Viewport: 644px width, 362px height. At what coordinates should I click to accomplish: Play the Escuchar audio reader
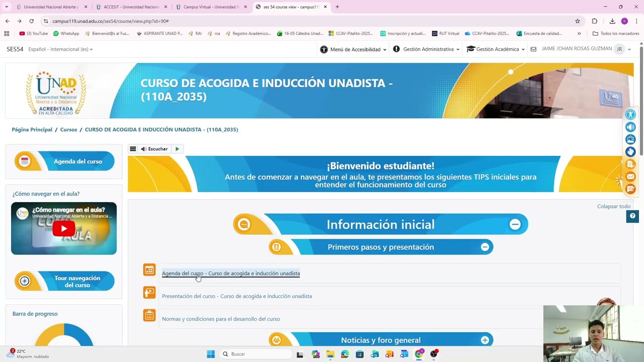pos(177,149)
